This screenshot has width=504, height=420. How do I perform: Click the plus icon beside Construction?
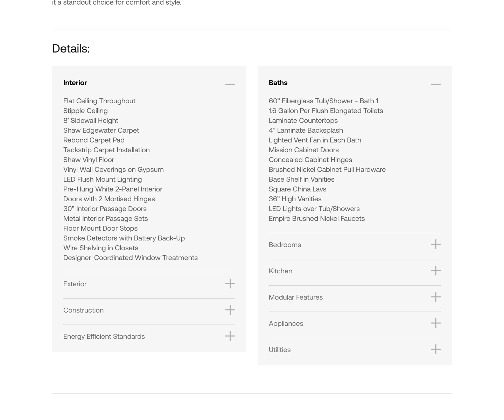coord(230,310)
